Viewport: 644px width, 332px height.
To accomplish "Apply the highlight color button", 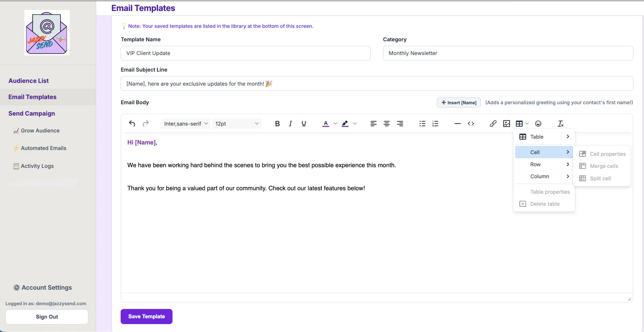I will 345,124.
